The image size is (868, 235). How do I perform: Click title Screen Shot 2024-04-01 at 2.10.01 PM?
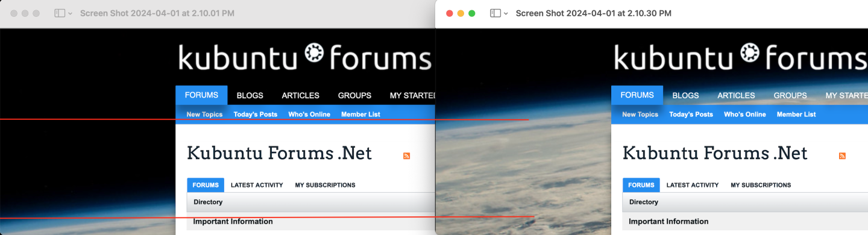[x=157, y=13]
